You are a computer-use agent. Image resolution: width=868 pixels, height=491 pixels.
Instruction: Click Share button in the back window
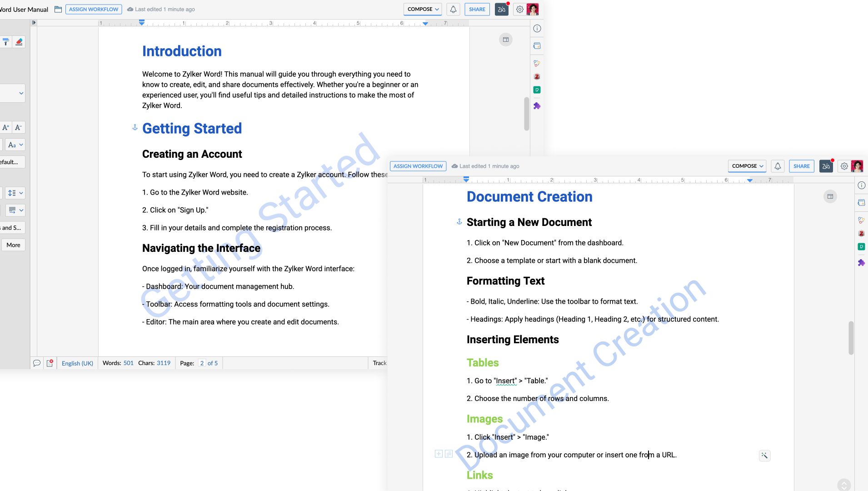tap(477, 9)
